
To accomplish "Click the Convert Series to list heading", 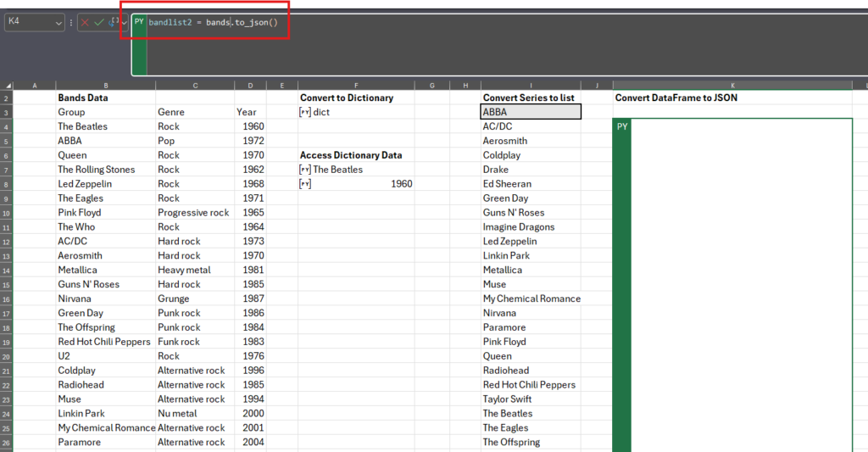I will (x=529, y=98).
